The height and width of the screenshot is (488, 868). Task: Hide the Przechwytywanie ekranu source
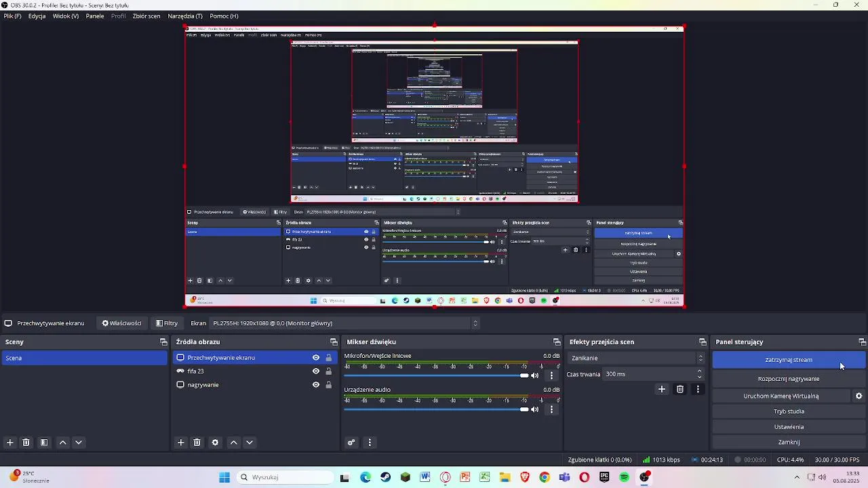pyautogui.click(x=316, y=357)
